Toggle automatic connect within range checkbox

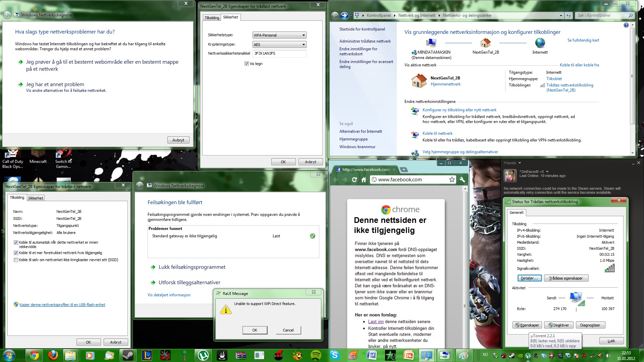tap(16, 242)
